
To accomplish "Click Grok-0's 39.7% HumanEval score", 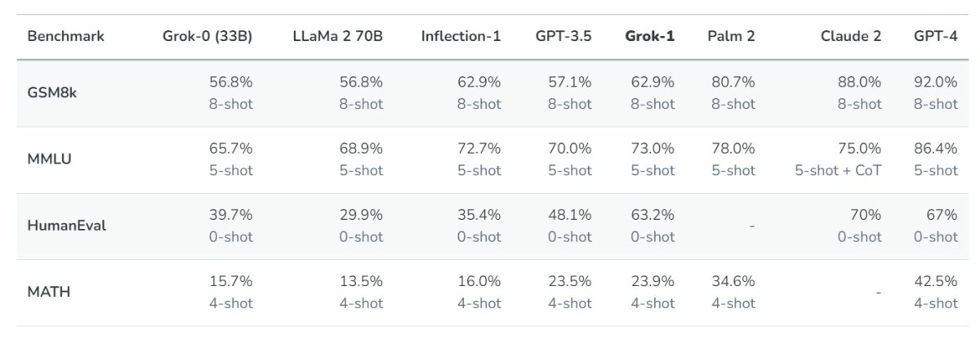I will (x=231, y=215).
